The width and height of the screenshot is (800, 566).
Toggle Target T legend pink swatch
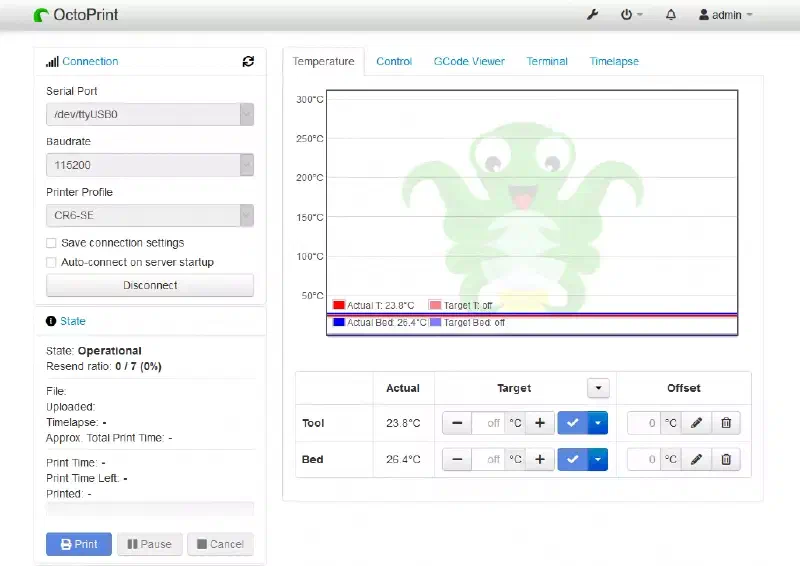click(435, 305)
